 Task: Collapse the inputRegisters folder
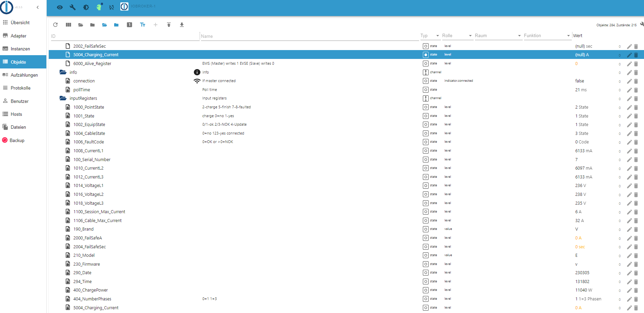click(63, 98)
